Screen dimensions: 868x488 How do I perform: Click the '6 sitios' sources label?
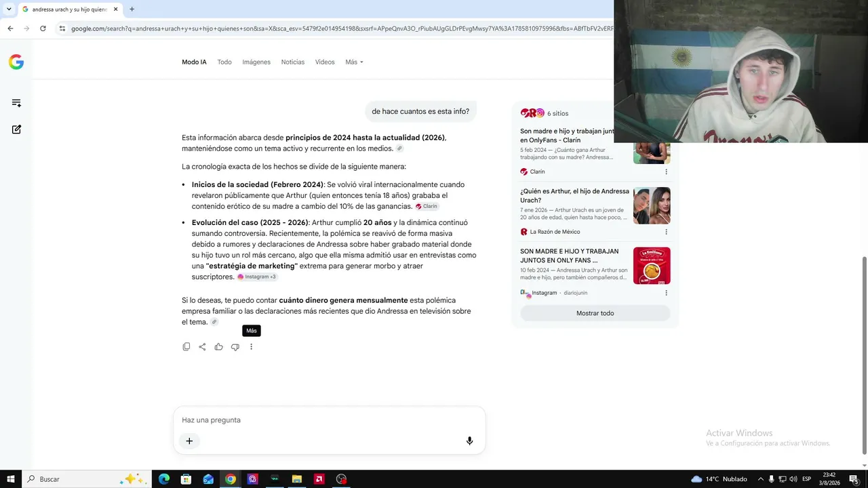click(557, 113)
